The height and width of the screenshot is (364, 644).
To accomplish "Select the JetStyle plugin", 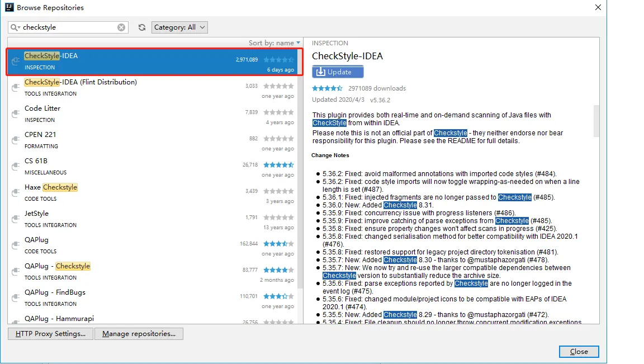I will (152, 219).
